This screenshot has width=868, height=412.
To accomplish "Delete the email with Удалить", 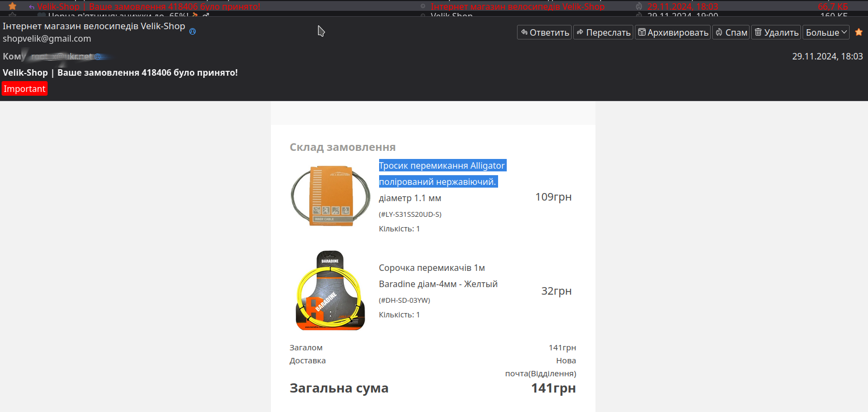I will [x=776, y=32].
